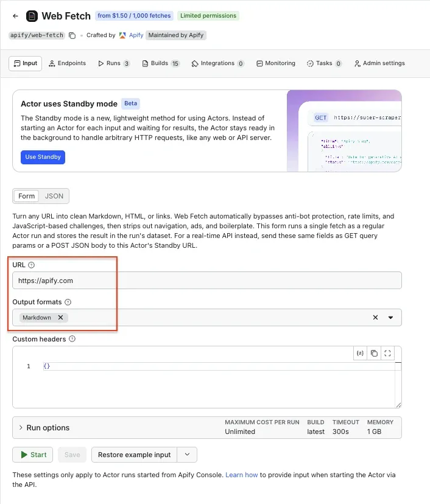
Task: Open the Admin settings tab
Action: pos(379,63)
